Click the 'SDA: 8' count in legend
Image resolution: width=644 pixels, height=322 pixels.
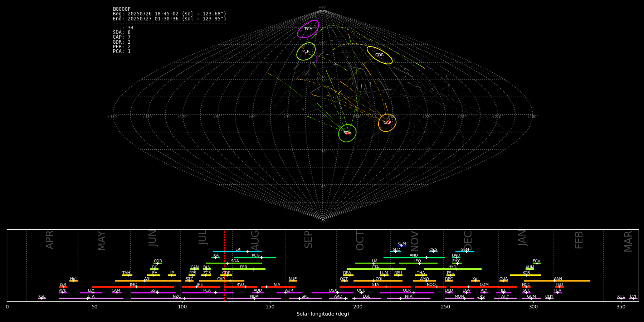122,33
